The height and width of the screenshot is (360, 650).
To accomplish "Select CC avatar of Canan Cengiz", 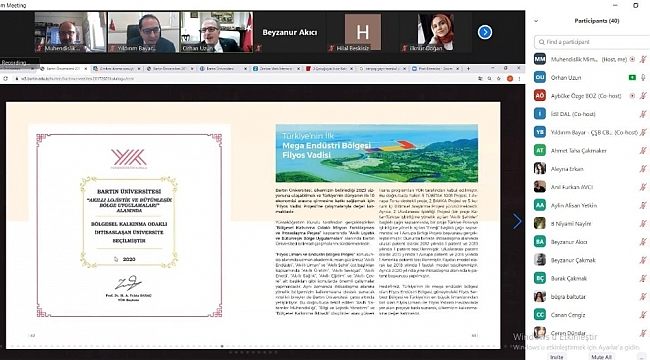I will pyautogui.click(x=540, y=315).
